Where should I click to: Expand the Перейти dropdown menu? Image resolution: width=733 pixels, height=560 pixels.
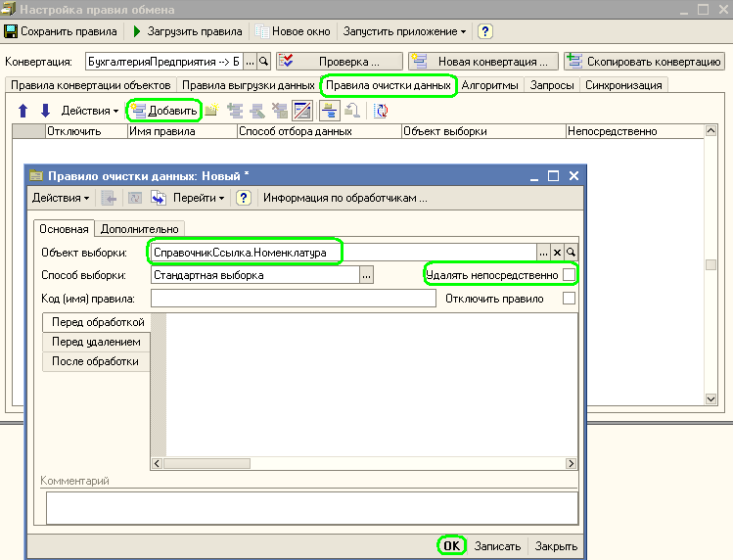click(x=199, y=198)
